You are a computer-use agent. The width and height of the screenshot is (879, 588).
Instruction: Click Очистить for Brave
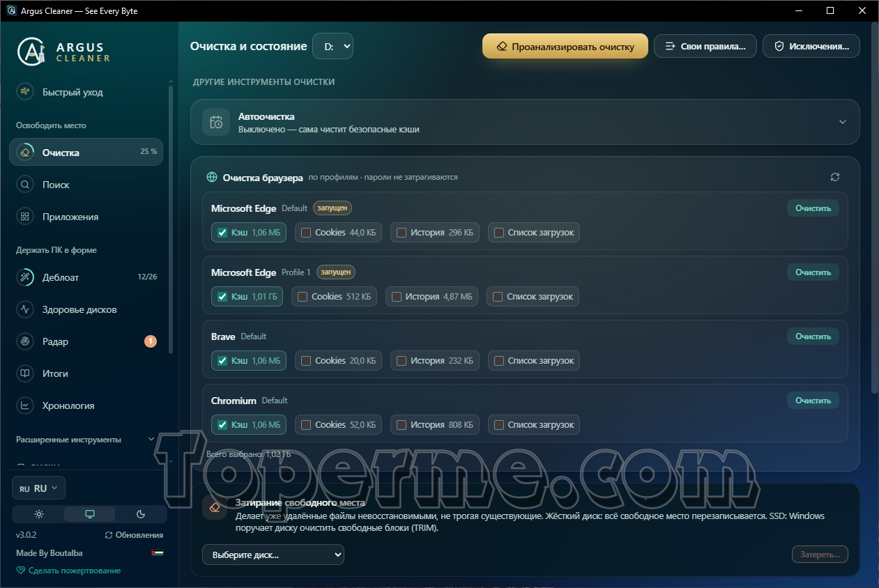(813, 336)
